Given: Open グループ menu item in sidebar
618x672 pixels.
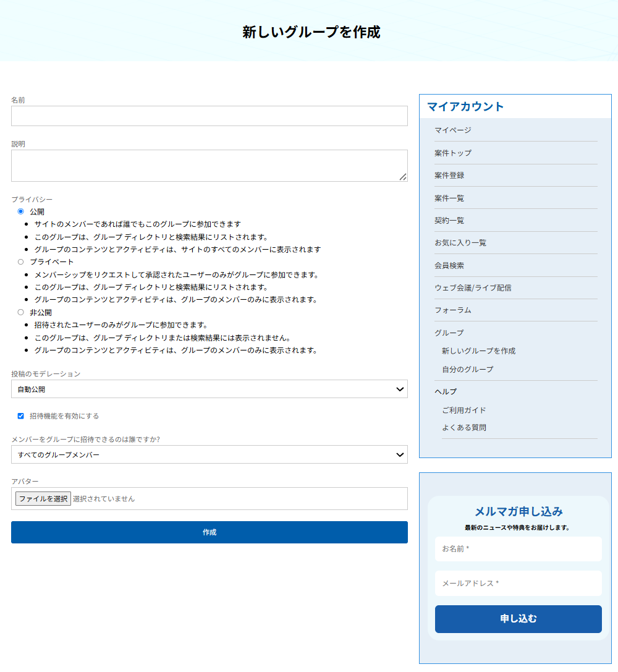Looking at the screenshot, I should pos(449,333).
